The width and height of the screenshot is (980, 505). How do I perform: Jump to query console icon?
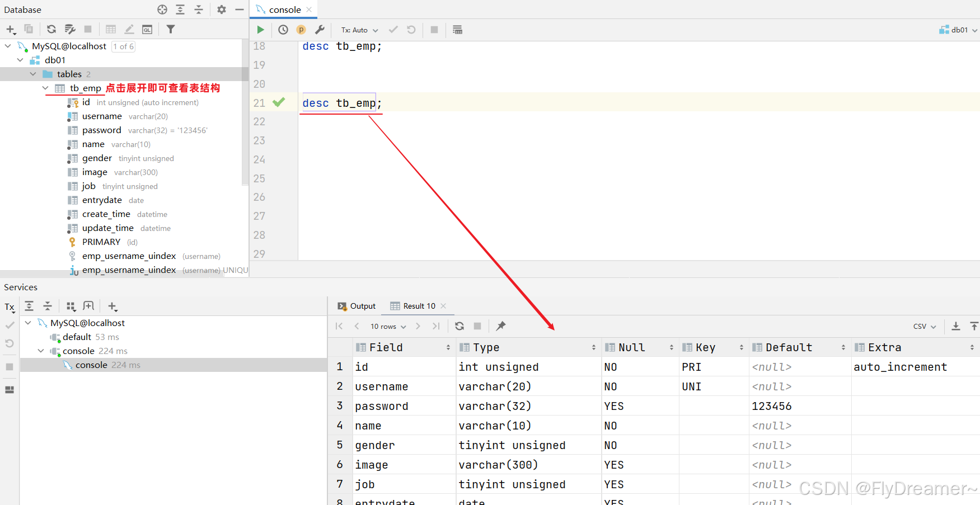tap(147, 29)
